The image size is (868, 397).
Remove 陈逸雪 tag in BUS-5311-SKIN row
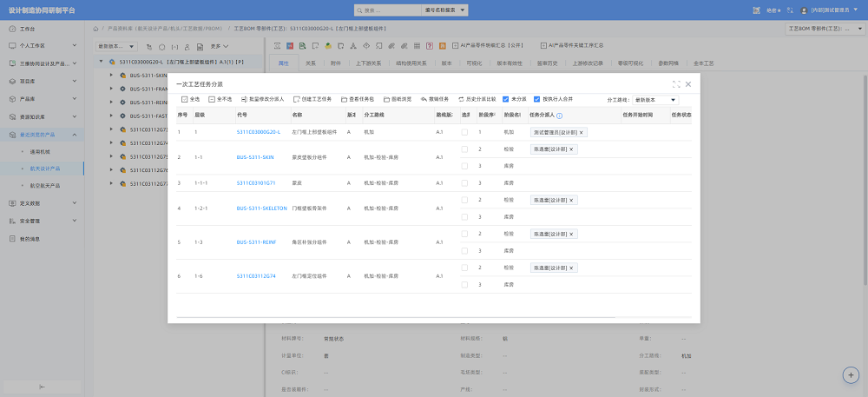coord(571,149)
